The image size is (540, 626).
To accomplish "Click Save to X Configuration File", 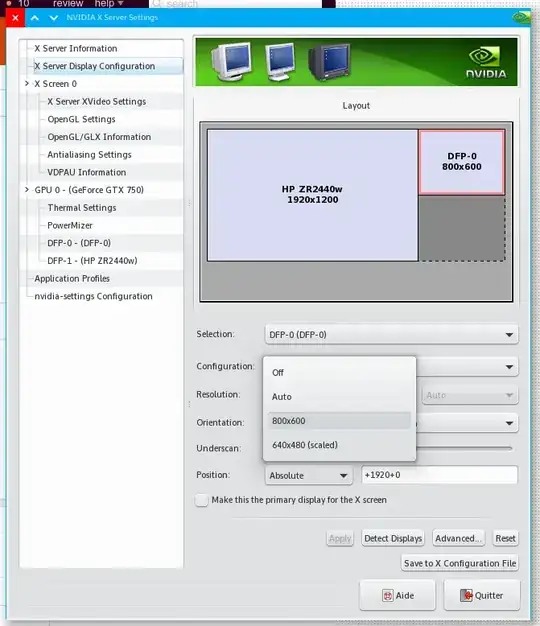I will point(460,563).
